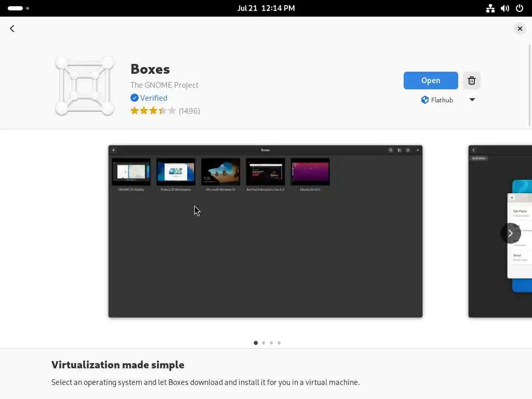This screenshot has width=532, height=399.
Task: Click the volume speaker icon
Action: pos(504,8)
